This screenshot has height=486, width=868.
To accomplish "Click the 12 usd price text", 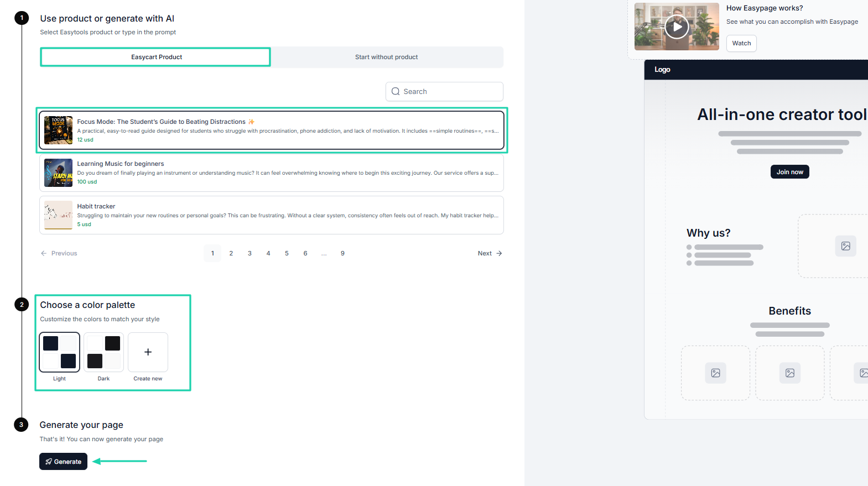I will coord(85,140).
